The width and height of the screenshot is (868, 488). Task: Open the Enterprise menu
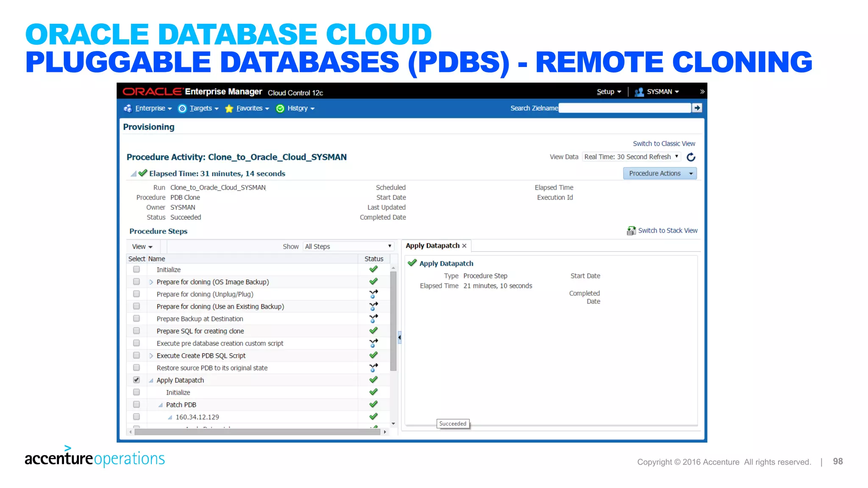click(153, 108)
